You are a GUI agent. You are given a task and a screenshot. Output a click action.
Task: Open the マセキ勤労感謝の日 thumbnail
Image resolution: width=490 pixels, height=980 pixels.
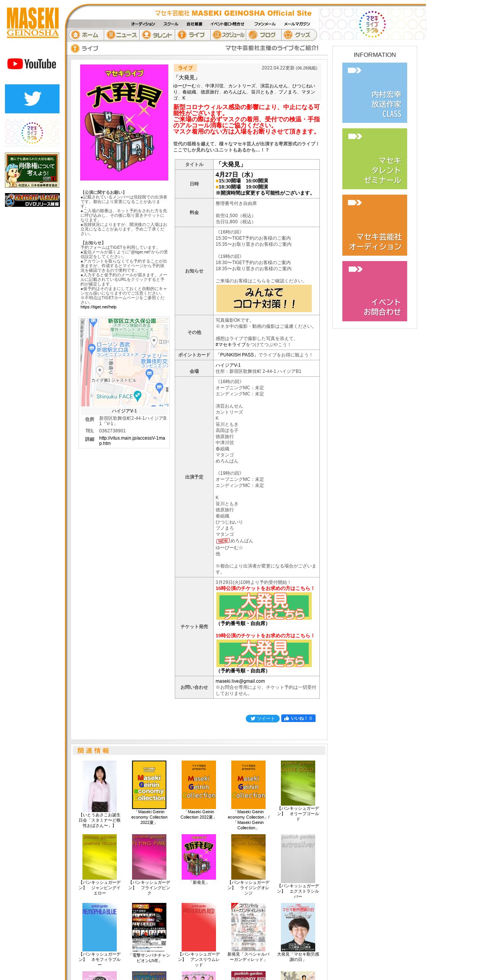[x=298, y=927]
